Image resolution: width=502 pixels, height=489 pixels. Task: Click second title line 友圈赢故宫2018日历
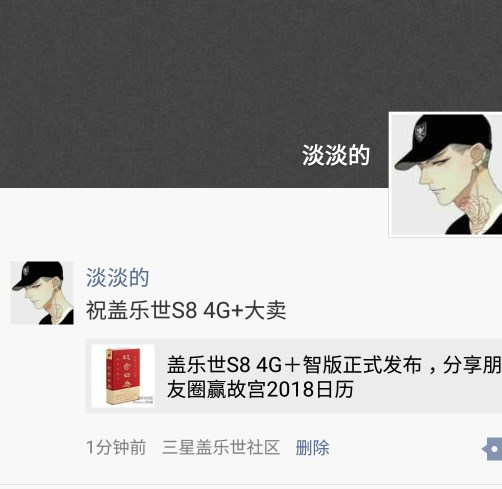click(x=260, y=389)
